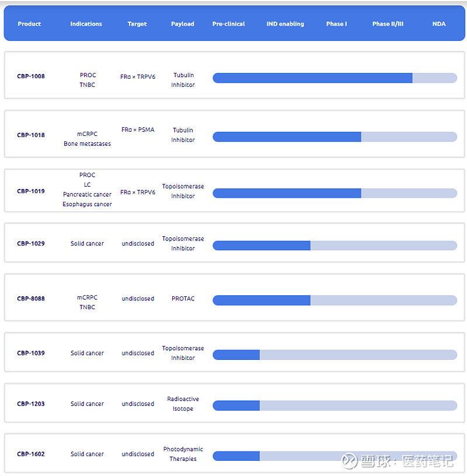Viewport: 467px width, 476px height.
Task: Open the CBP-1602 product entry
Action: [31, 454]
